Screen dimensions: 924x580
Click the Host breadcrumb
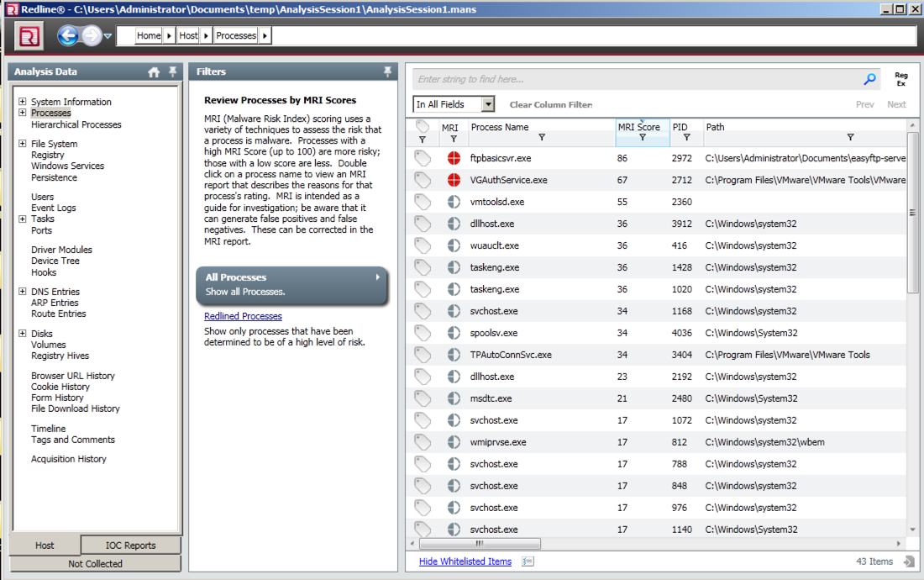[x=188, y=35]
